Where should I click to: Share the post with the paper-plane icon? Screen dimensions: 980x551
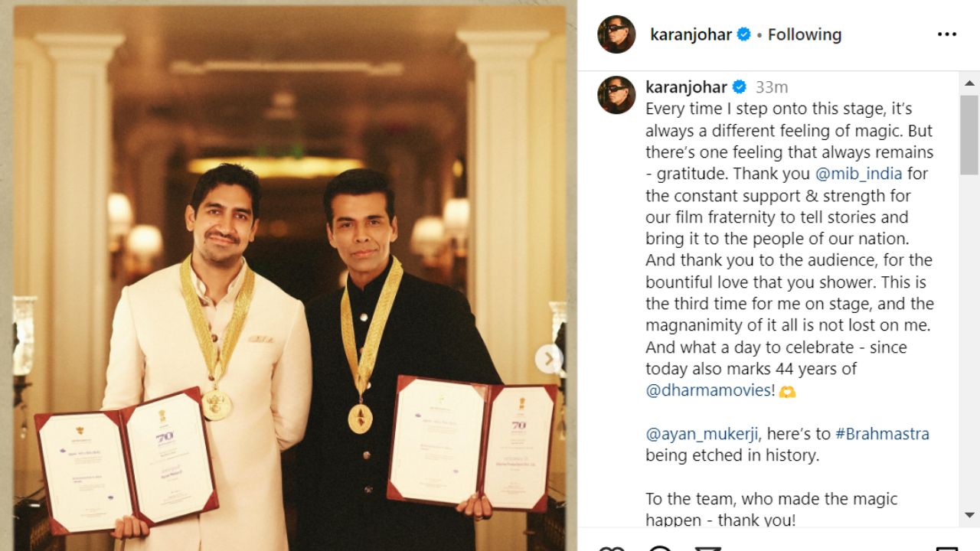708,548
